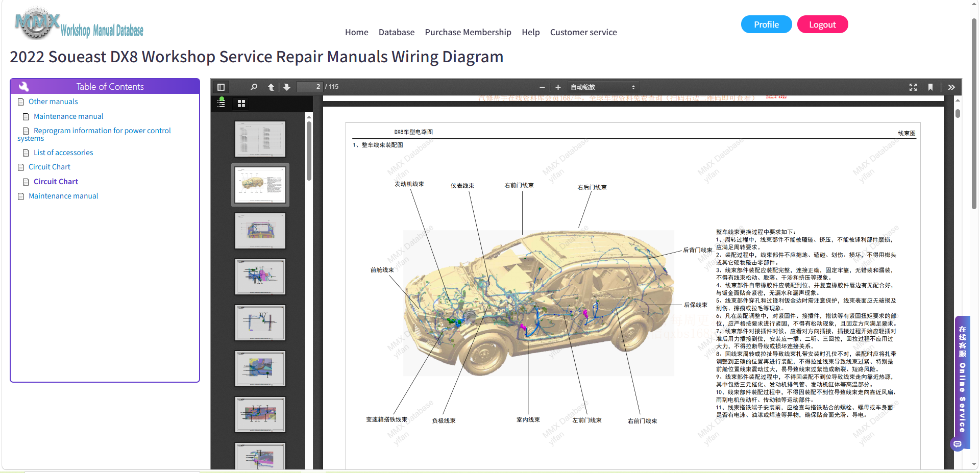Click the page number input field
Screen dimensions: 980x473
click(310, 87)
